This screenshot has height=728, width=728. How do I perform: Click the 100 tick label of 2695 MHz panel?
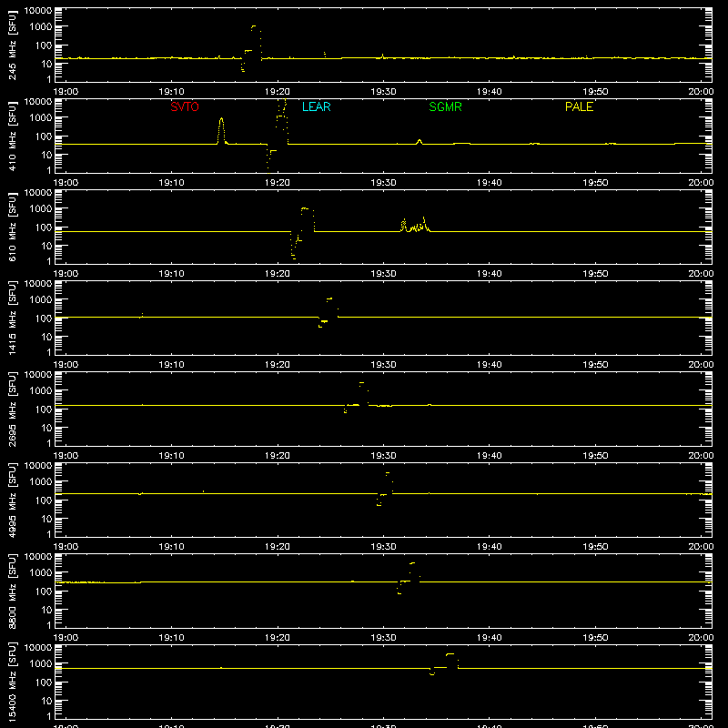click(44, 409)
